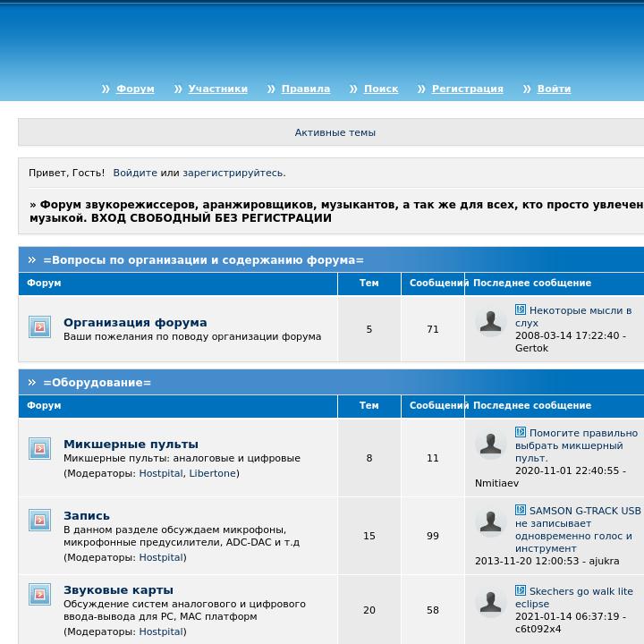Click the Войдите login link
The image size is (644, 644).
pyautogui.click(x=135, y=173)
